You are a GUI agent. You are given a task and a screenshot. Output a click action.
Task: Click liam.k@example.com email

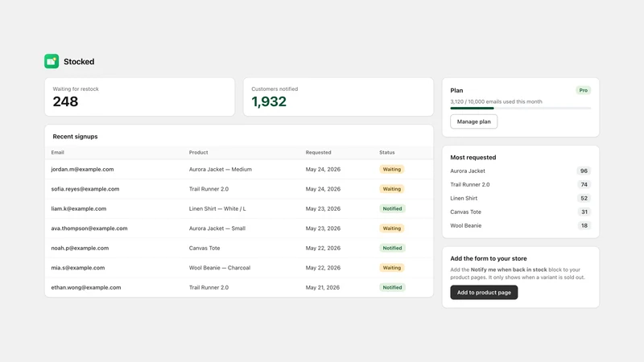(78, 208)
